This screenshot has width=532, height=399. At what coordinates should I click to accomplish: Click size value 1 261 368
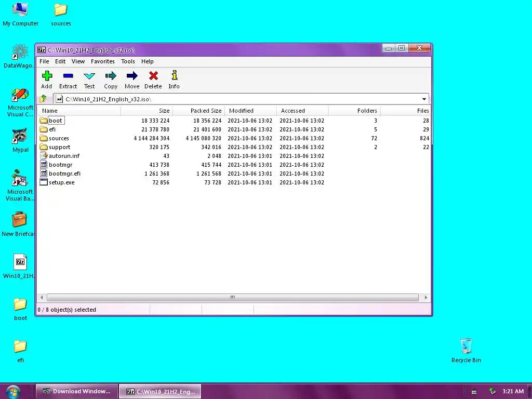(157, 174)
